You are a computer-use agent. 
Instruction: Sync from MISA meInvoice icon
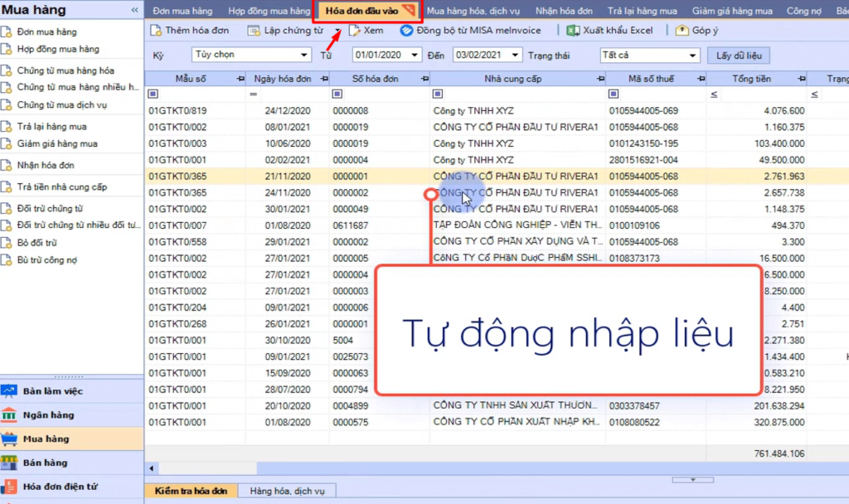tap(406, 31)
